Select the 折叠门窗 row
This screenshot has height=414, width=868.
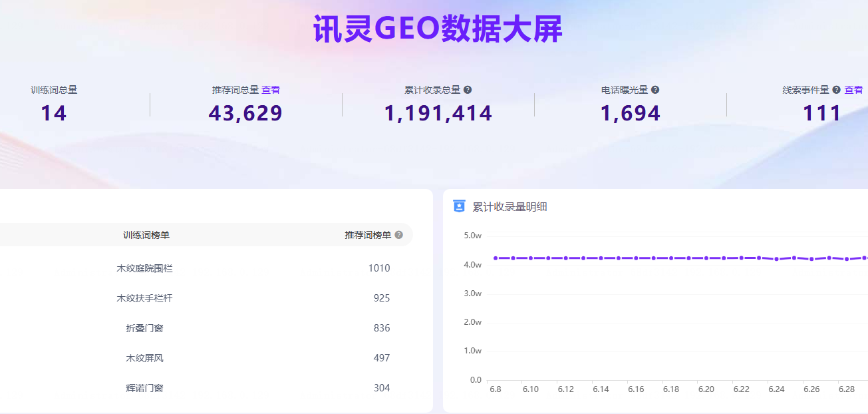tap(206, 328)
